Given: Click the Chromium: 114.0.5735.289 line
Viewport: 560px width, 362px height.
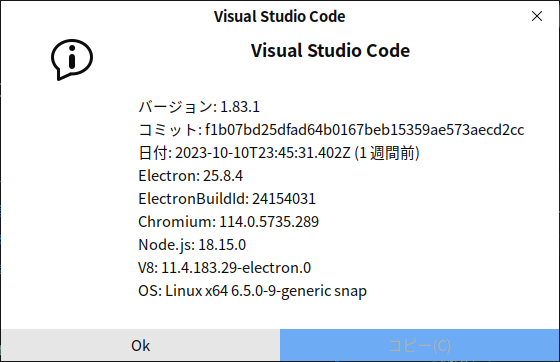Looking at the screenshot, I should [x=228, y=222].
